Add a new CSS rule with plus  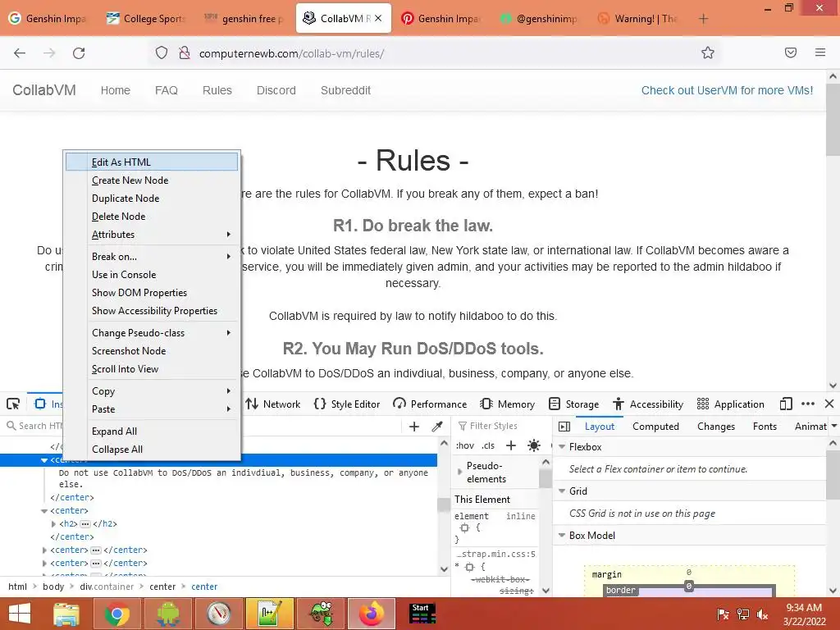511,445
